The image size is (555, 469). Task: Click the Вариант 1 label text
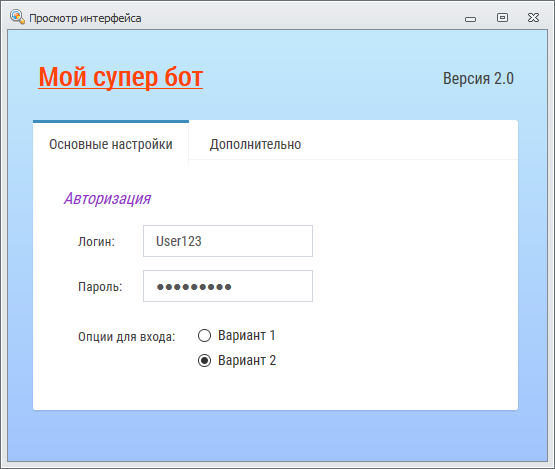[x=247, y=335]
